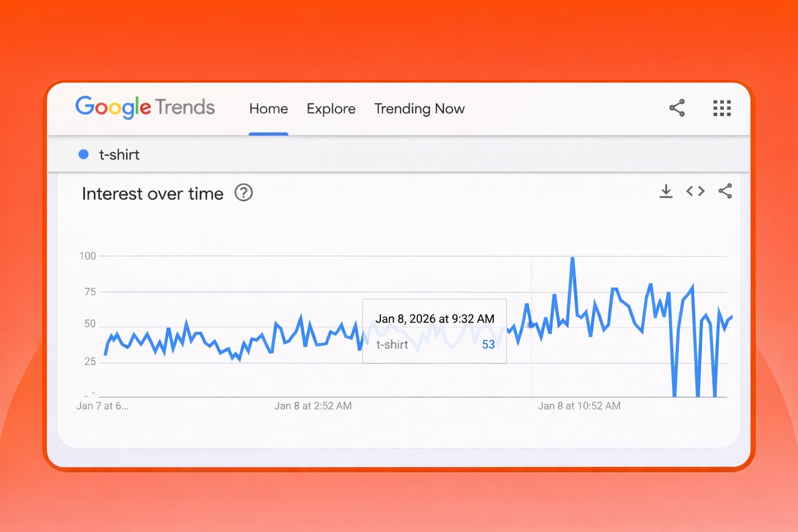Click the Google Trends logo
This screenshot has width=798, height=532.
(145, 108)
